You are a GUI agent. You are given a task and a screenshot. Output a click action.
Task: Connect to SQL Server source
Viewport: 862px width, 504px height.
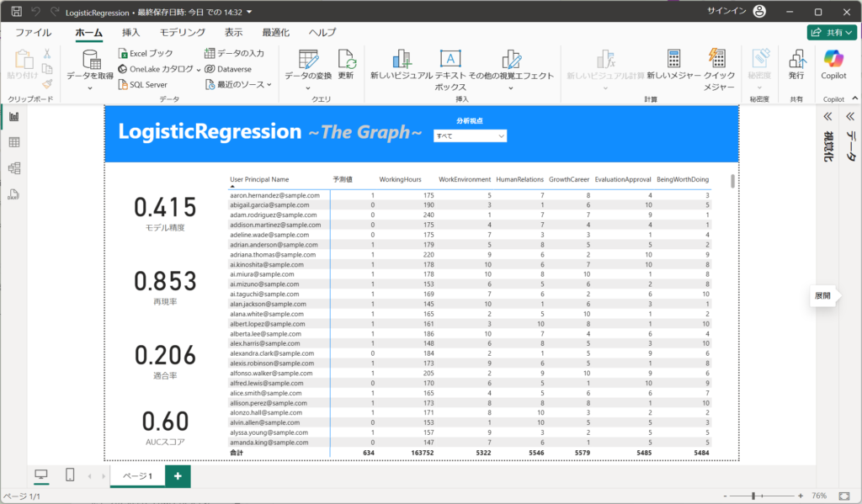point(142,85)
